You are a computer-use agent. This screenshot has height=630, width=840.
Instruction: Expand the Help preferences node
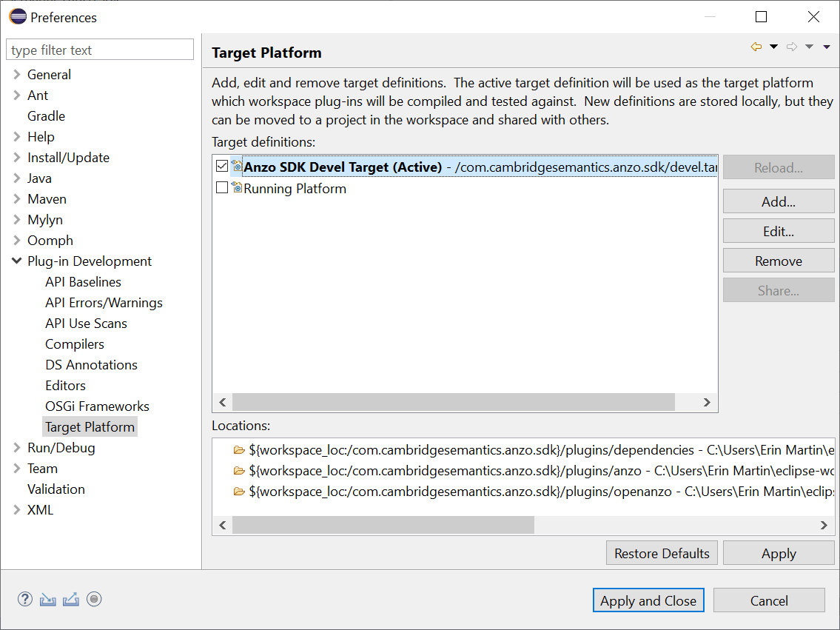16,137
